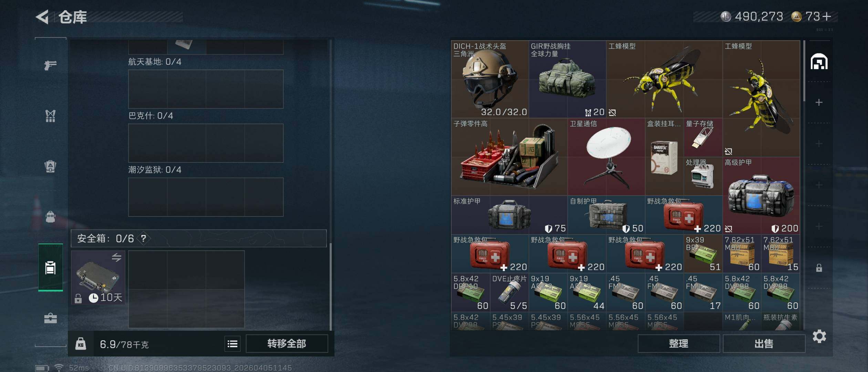
Task: Click the 整理 organize button
Action: tap(679, 343)
